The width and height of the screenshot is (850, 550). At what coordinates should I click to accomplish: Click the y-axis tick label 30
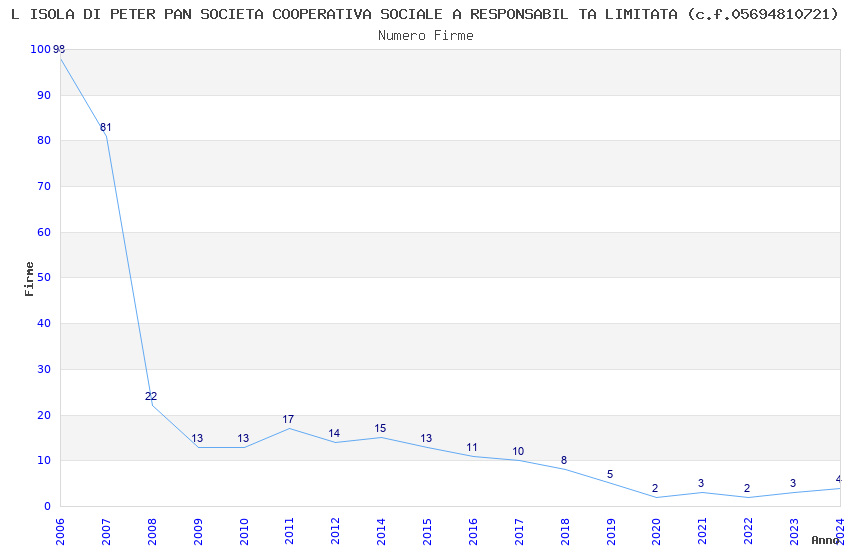click(x=44, y=370)
